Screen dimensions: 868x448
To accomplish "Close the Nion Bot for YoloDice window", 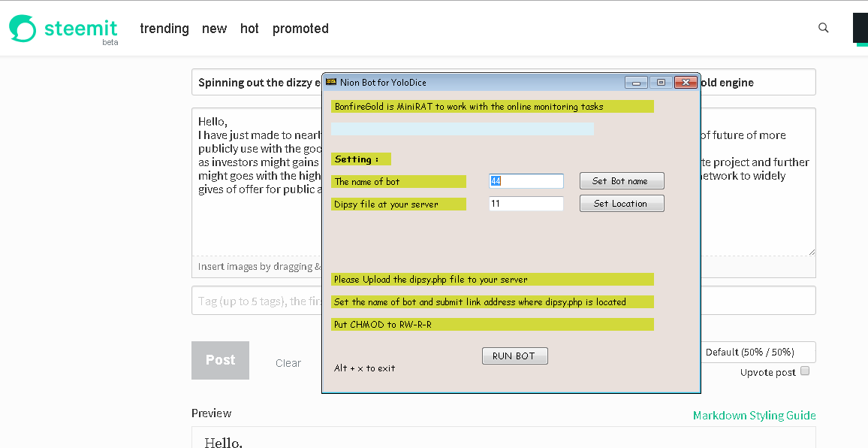I will (x=686, y=83).
